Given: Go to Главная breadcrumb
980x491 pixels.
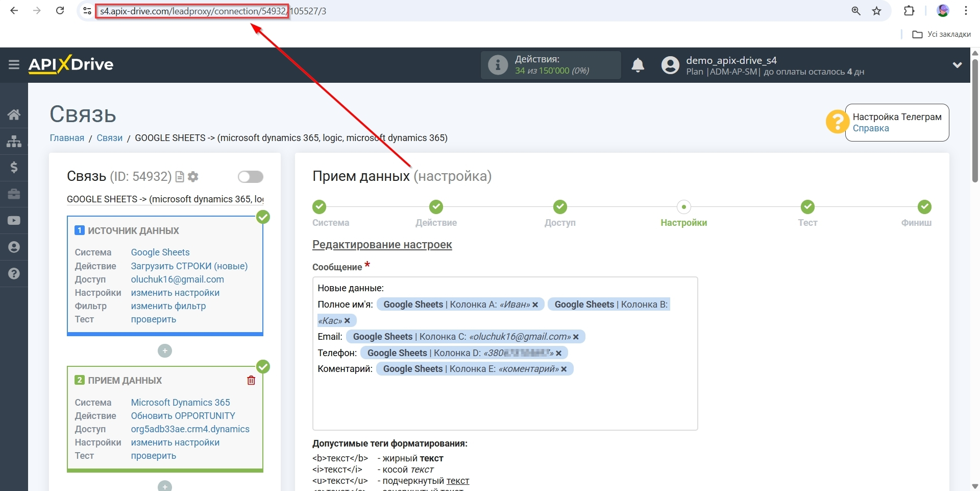Looking at the screenshot, I should click(x=67, y=138).
